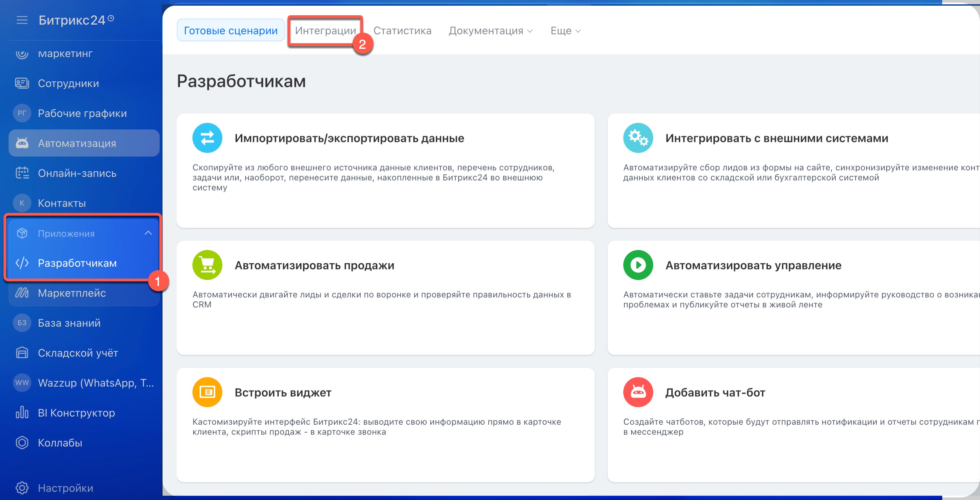Open Встроить виджет scenario

(385, 425)
